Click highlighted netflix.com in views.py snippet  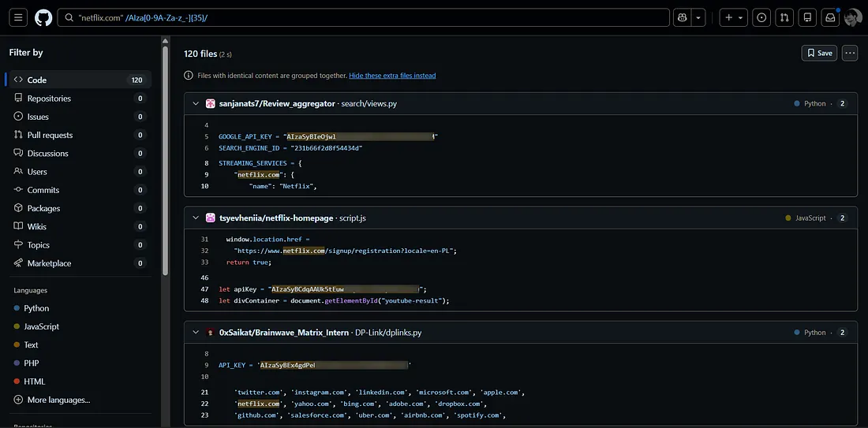(259, 175)
